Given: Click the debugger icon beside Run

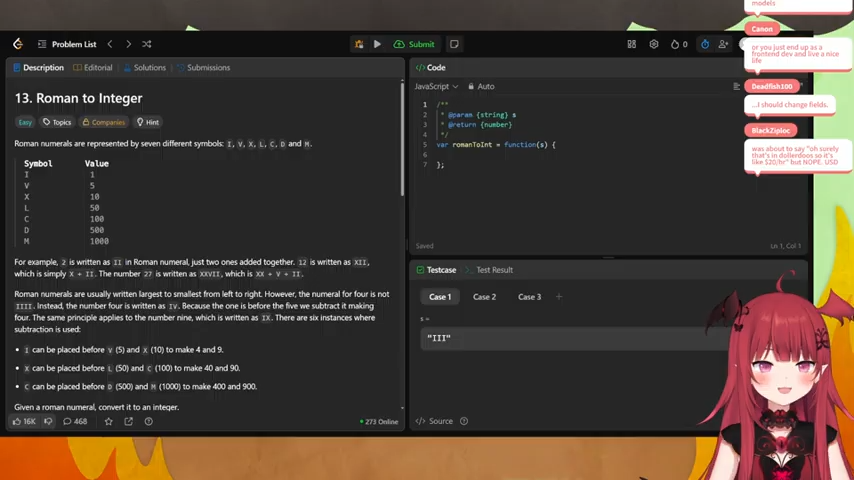Looking at the screenshot, I should coord(359,44).
